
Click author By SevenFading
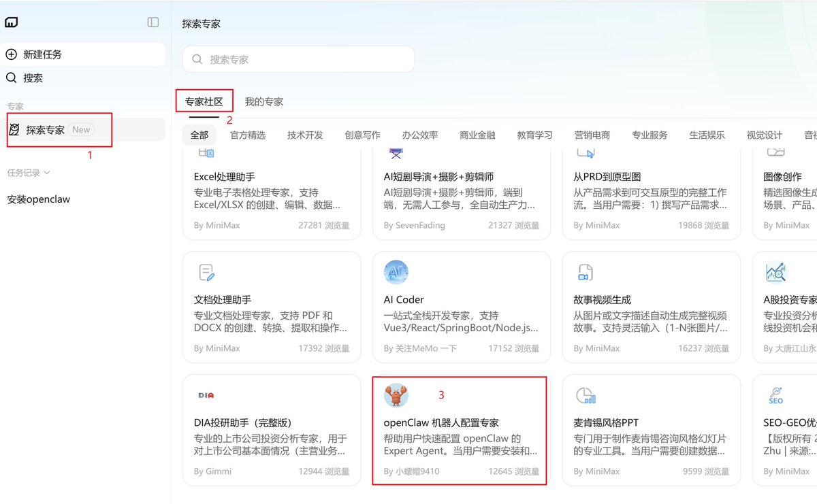(414, 225)
